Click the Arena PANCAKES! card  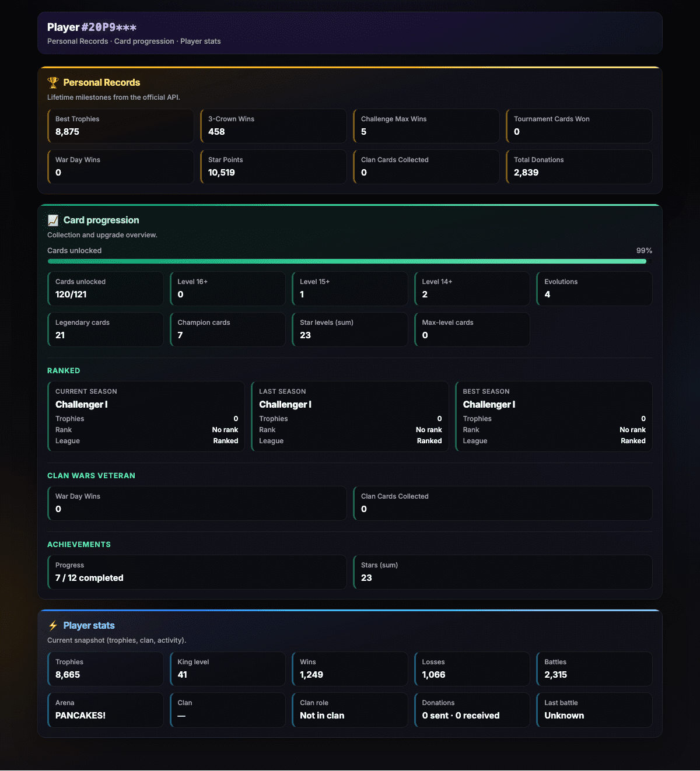(x=106, y=710)
